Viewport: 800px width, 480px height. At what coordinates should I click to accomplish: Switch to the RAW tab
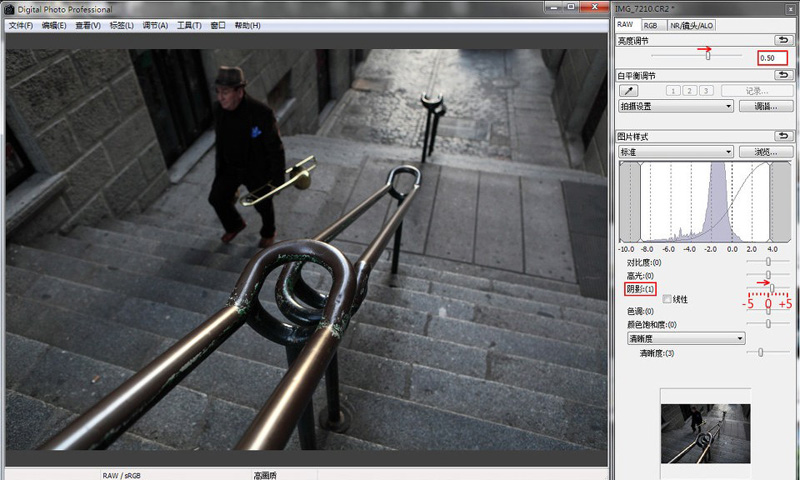pyautogui.click(x=625, y=24)
